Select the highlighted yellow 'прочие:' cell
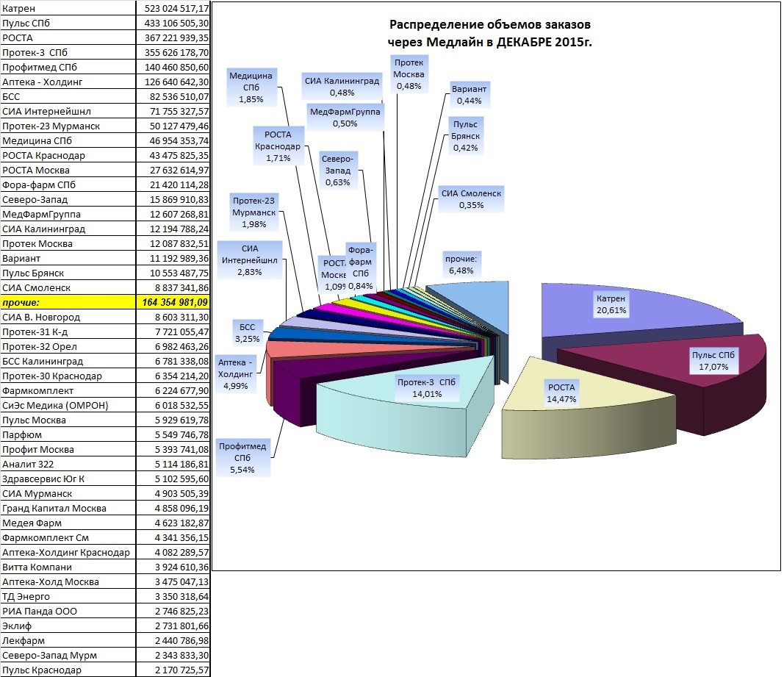Screen dimensions: 784x677 pyautogui.click(x=68, y=302)
